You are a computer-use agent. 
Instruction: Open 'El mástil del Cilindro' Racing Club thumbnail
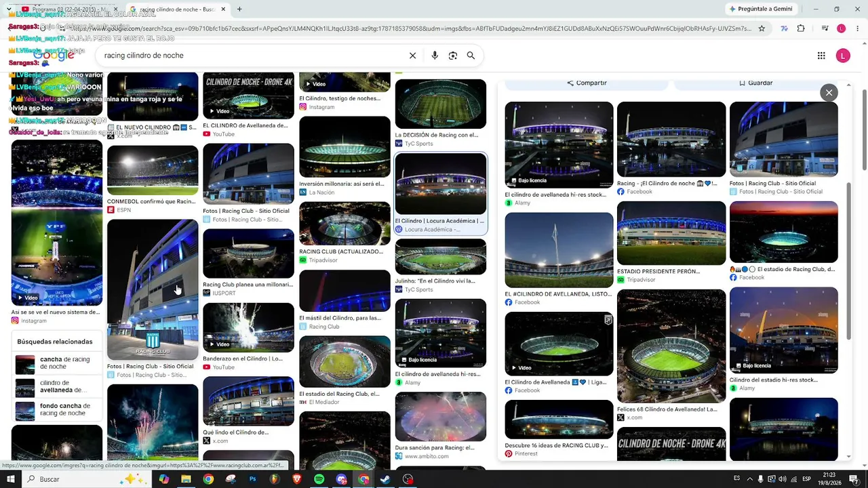[344, 290]
